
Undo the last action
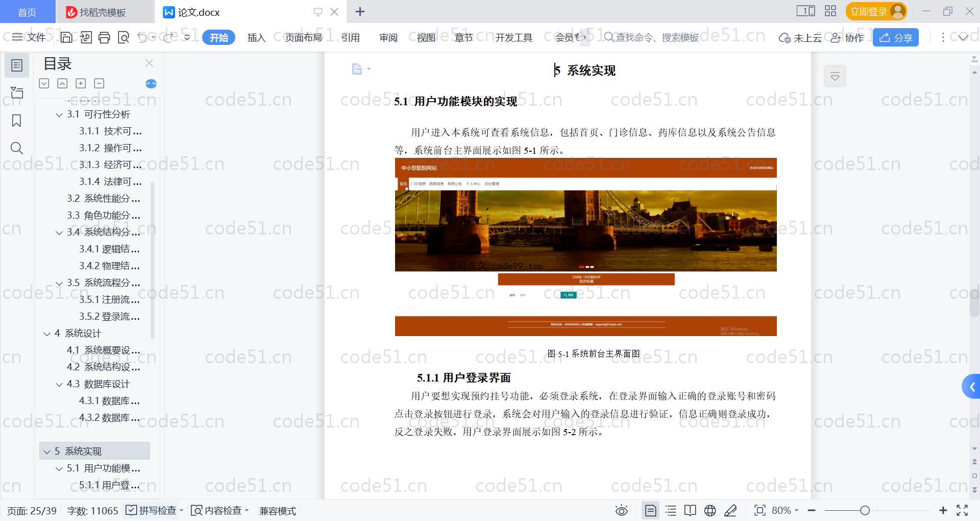[x=142, y=37]
